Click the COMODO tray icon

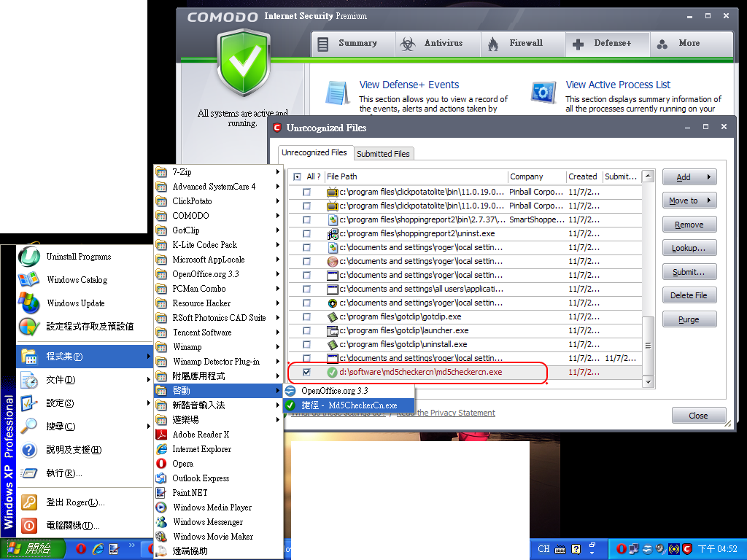coord(686,549)
